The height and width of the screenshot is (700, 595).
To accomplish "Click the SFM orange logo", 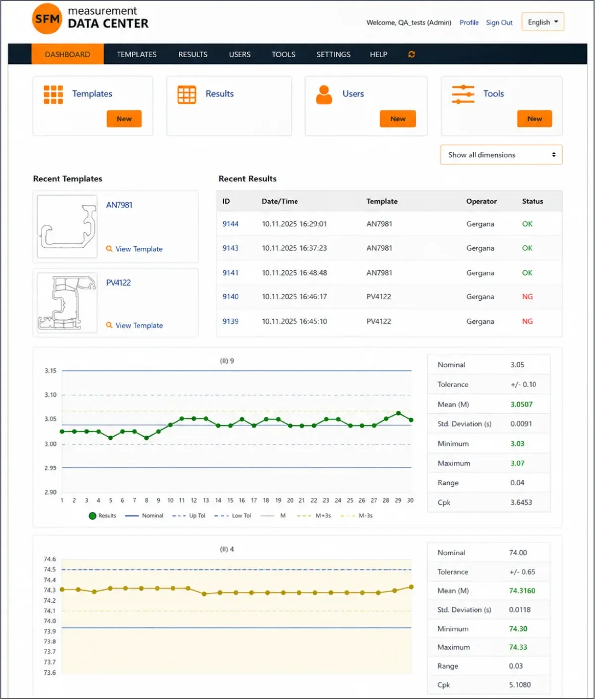I will pos(47,19).
